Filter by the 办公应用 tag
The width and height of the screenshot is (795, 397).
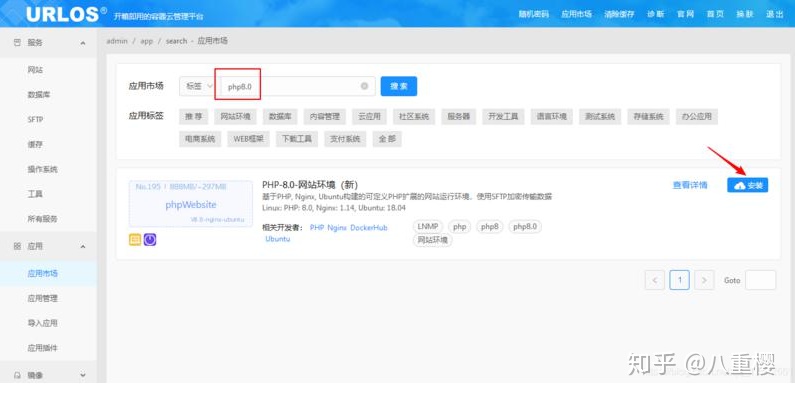(x=697, y=117)
